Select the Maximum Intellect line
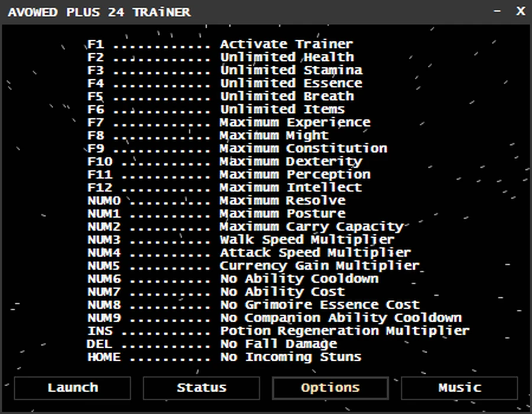This screenshot has width=532, height=414. 225,187
